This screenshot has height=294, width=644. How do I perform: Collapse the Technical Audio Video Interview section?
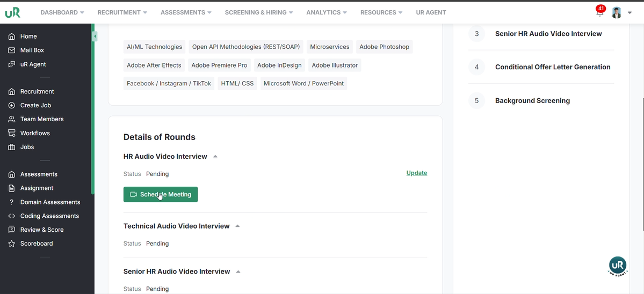[x=237, y=226]
